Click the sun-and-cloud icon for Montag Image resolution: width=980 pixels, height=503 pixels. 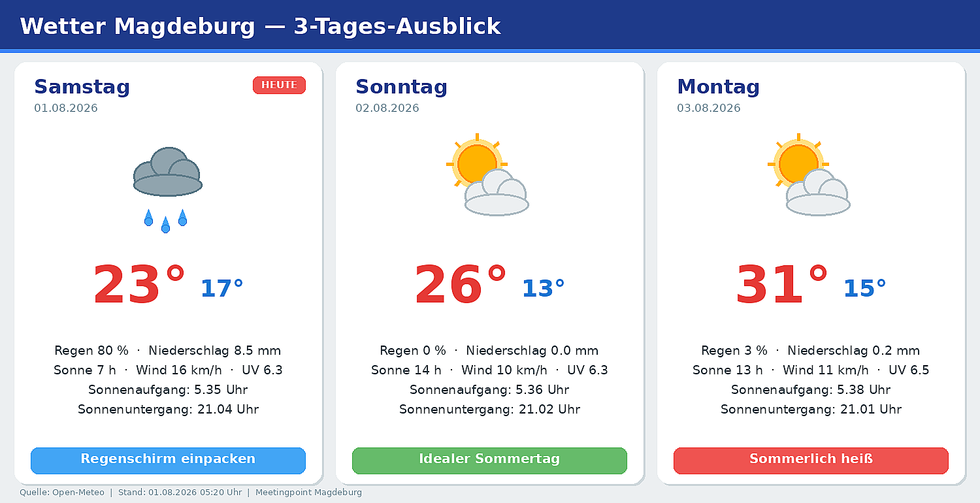(x=809, y=174)
